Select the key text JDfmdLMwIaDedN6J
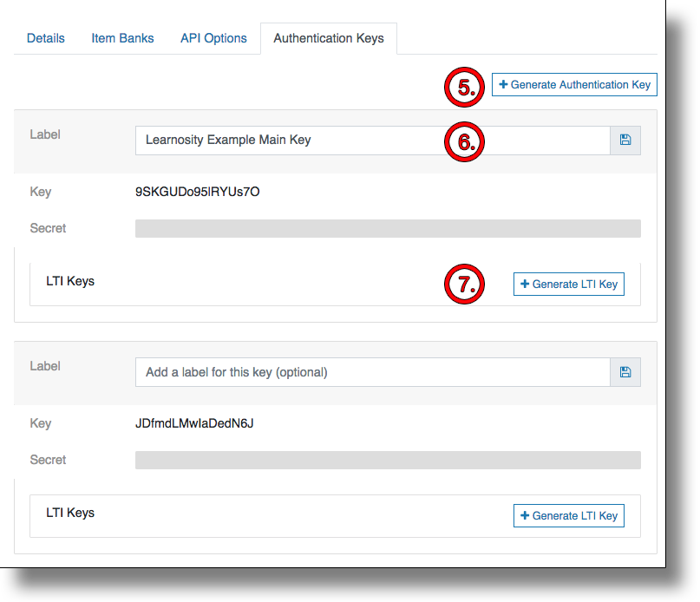The height and width of the screenshot is (602, 700). click(194, 423)
